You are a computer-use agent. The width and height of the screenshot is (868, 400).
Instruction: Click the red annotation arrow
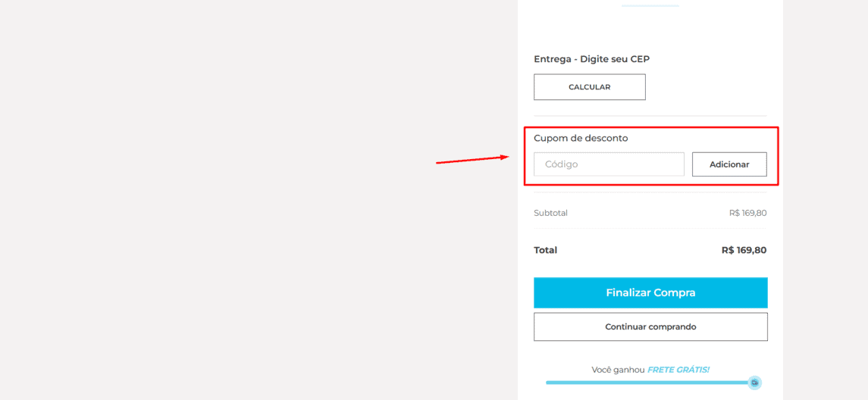473,160
